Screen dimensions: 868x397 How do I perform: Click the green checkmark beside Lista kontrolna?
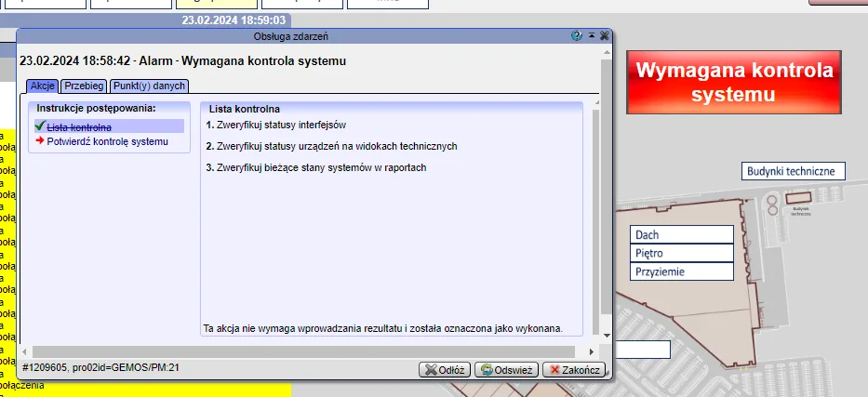point(39,126)
